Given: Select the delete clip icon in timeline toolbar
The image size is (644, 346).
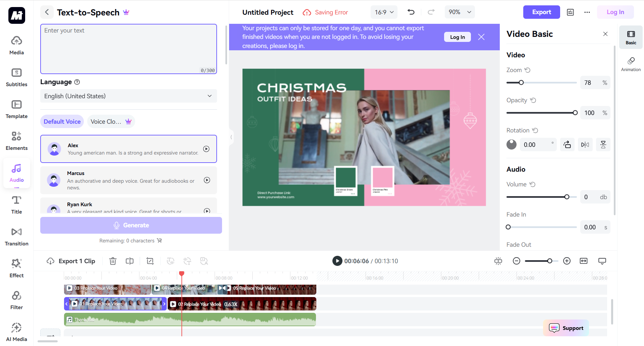Looking at the screenshot, I should click(113, 261).
